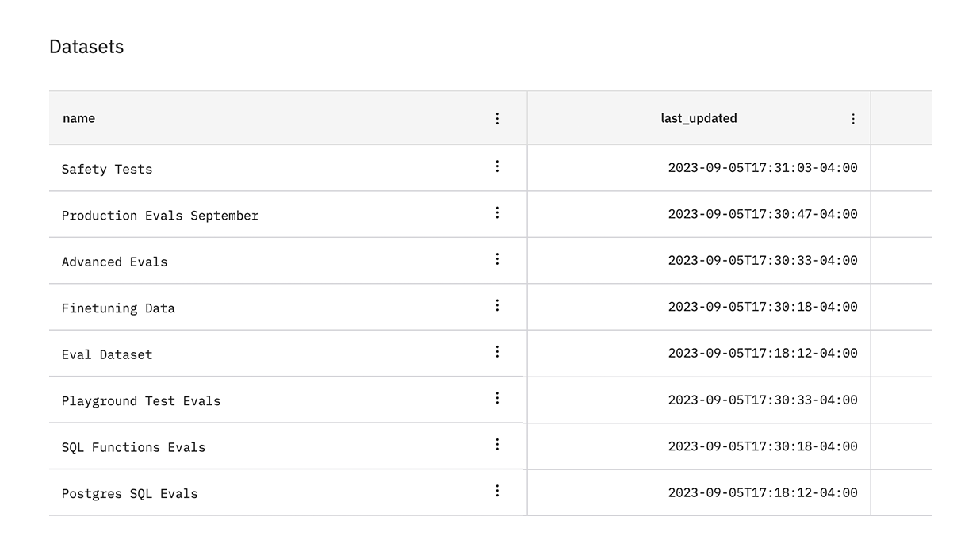Open the name column header options menu
Image resolution: width=980 pixels, height=555 pixels.
click(497, 118)
